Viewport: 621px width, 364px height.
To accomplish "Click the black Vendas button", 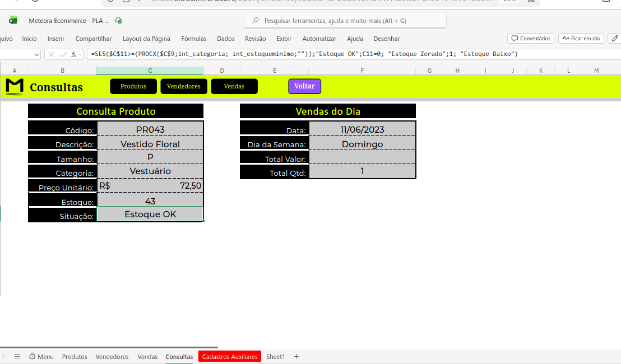I will pos(234,86).
